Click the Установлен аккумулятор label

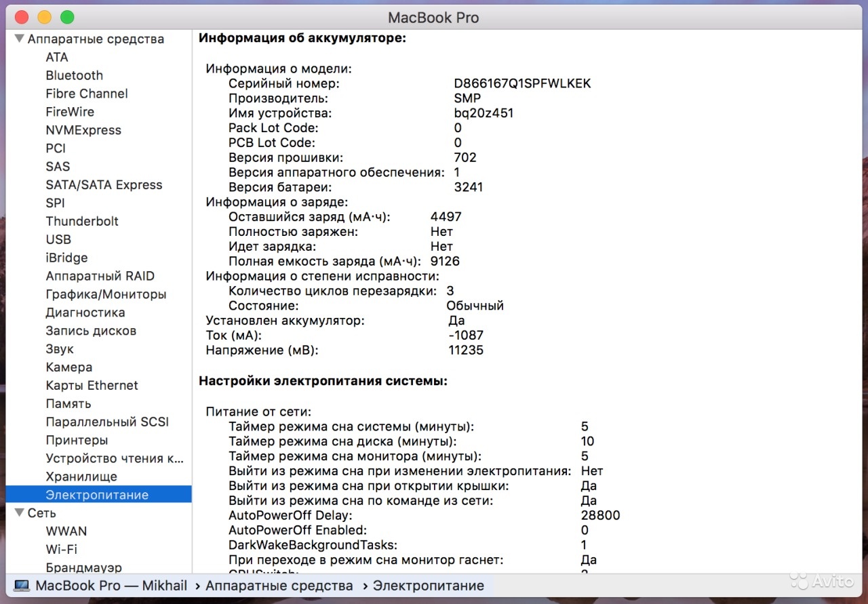click(285, 321)
